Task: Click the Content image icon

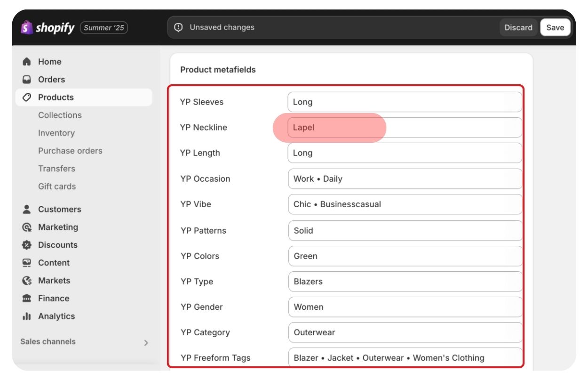Action: (27, 263)
